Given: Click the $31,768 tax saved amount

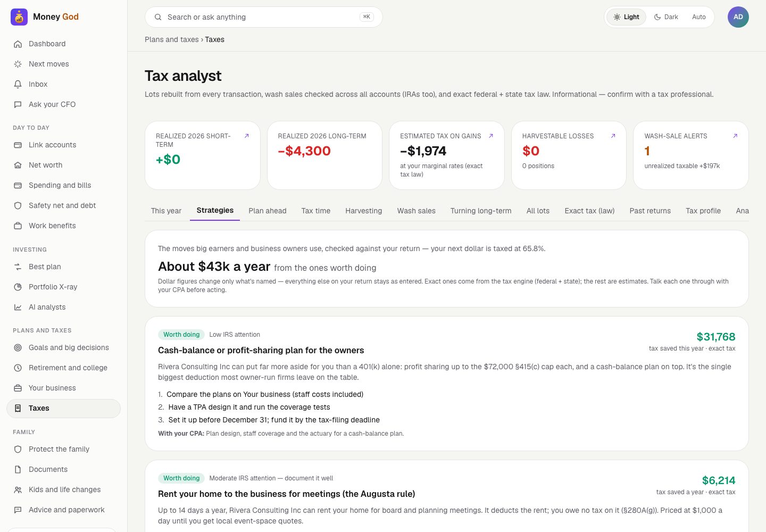Looking at the screenshot, I should point(716,337).
